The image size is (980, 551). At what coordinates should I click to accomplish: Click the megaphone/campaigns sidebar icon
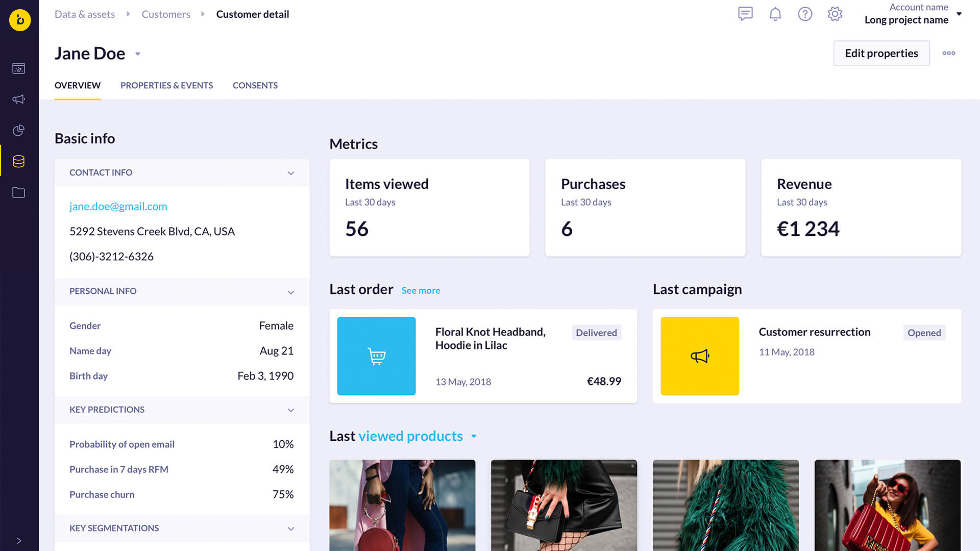coord(19,99)
